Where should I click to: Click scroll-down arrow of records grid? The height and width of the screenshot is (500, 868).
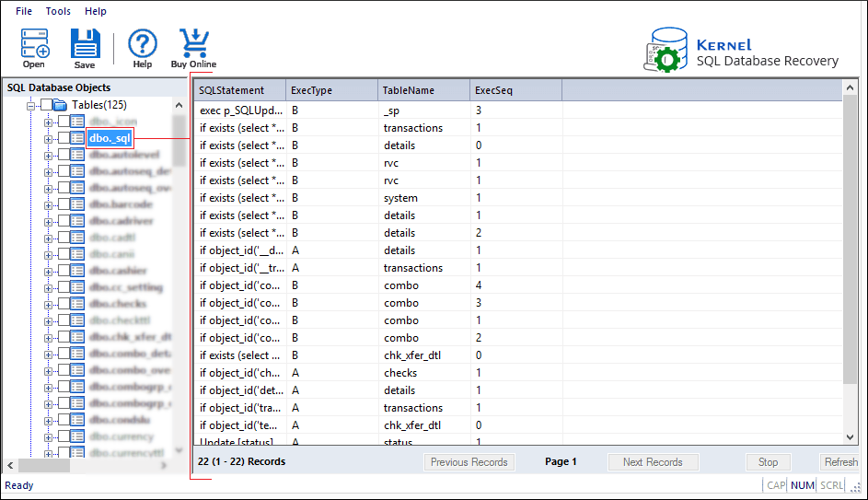click(851, 437)
